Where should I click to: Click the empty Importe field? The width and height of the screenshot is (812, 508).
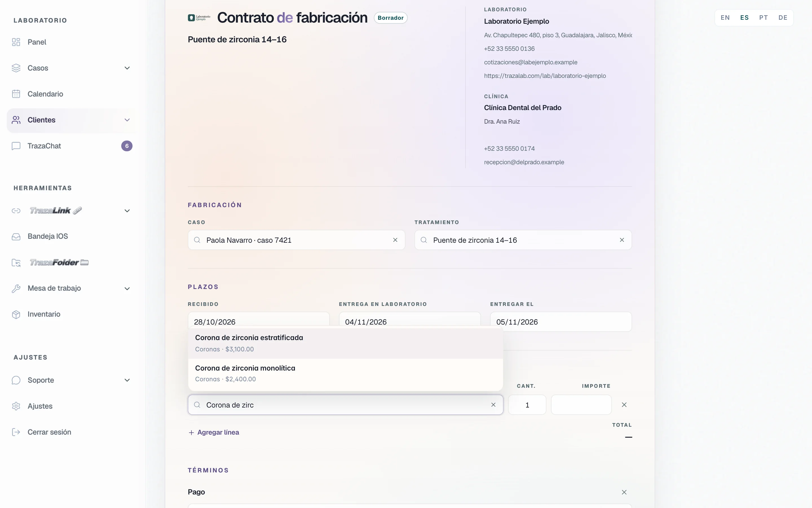click(581, 405)
